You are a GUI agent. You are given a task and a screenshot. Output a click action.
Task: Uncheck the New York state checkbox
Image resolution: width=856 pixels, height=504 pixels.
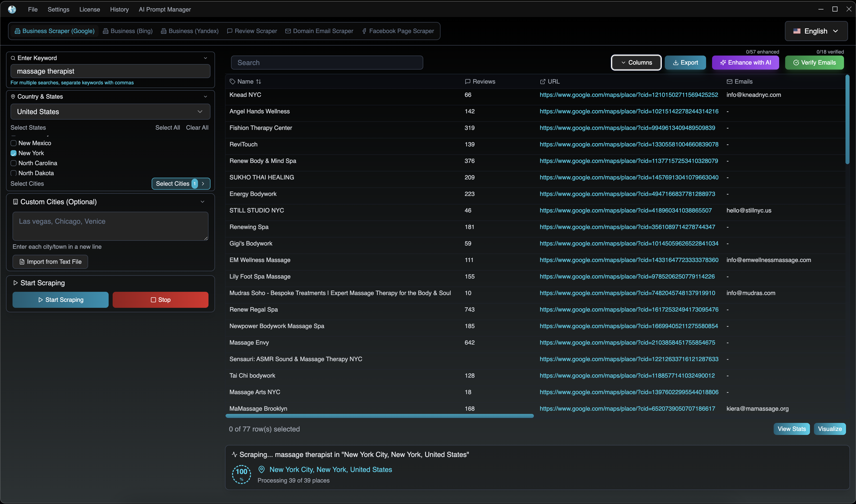(14, 153)
